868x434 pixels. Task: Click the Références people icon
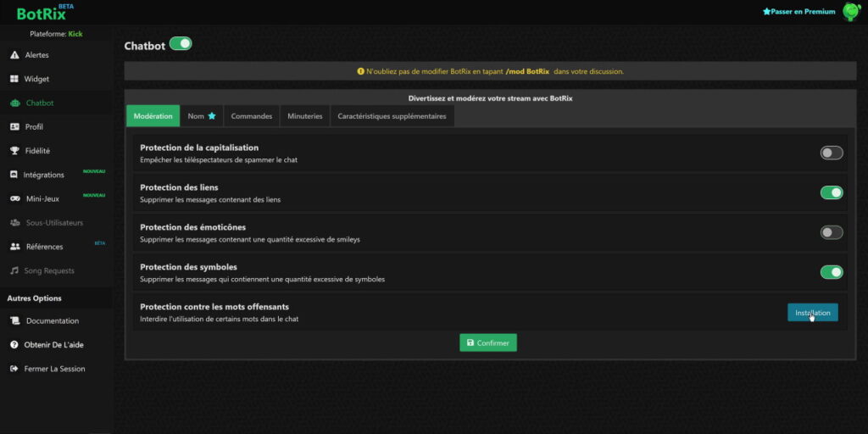[14, 247]
